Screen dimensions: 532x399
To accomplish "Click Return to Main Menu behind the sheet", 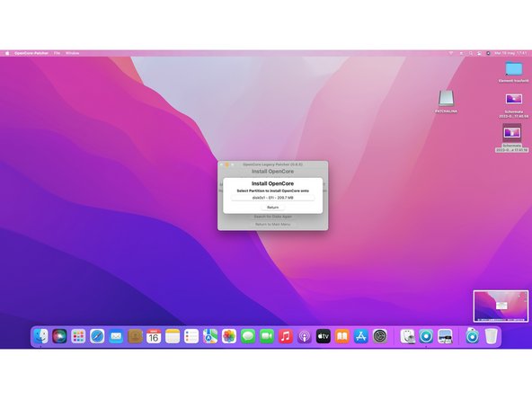I will tap(273, 225).
